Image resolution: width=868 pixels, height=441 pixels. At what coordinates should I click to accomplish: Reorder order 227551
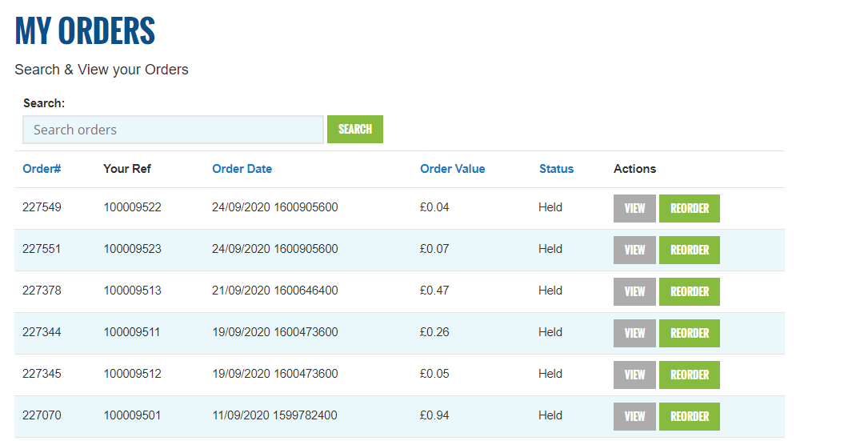pos(689,250)
